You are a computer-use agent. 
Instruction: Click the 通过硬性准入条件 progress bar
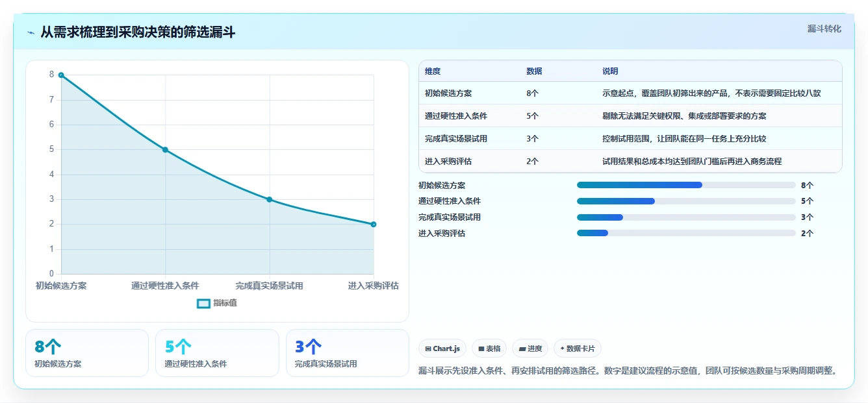click(686, 201)
